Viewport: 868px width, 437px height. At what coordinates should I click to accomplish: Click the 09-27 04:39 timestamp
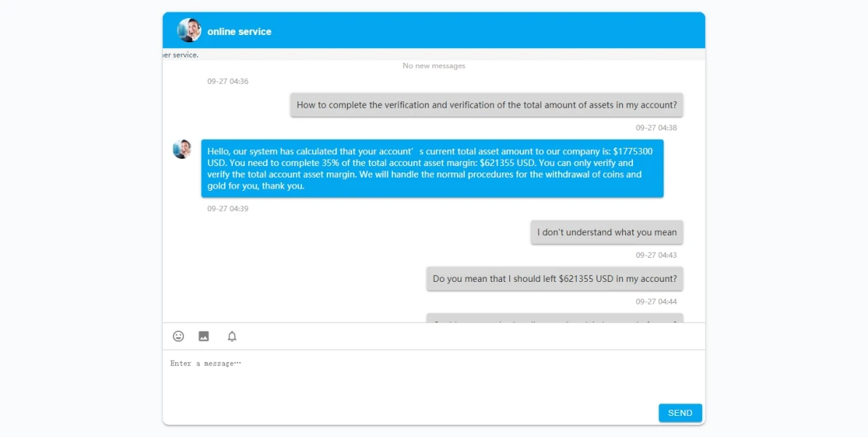point(228,209)
